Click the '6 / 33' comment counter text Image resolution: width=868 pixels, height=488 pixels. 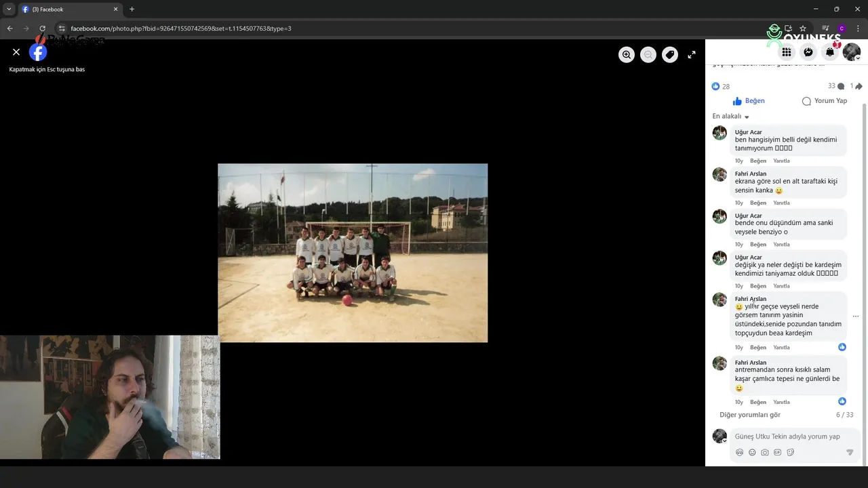(845, 415)
